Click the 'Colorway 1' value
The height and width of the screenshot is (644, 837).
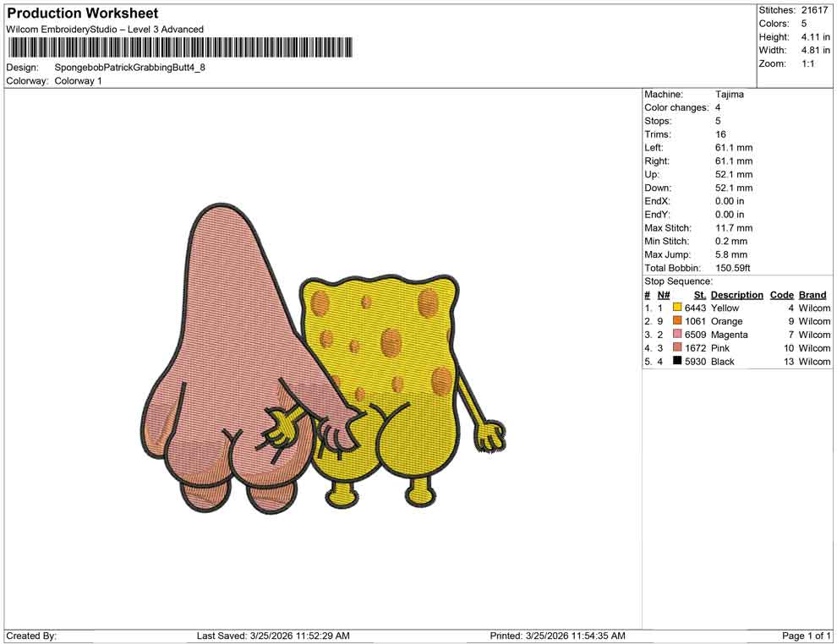click(x=78, y=81)
